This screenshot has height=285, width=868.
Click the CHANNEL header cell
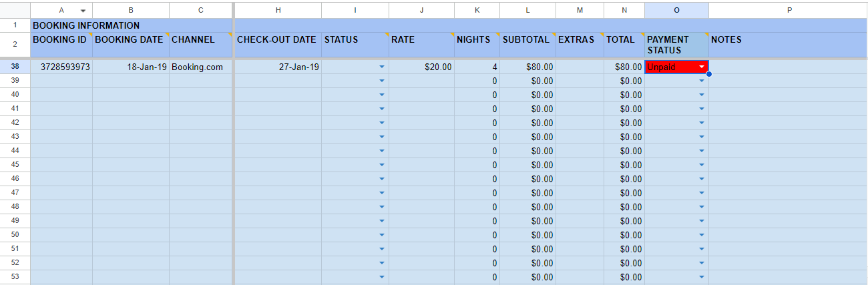[x=201, y=45]
